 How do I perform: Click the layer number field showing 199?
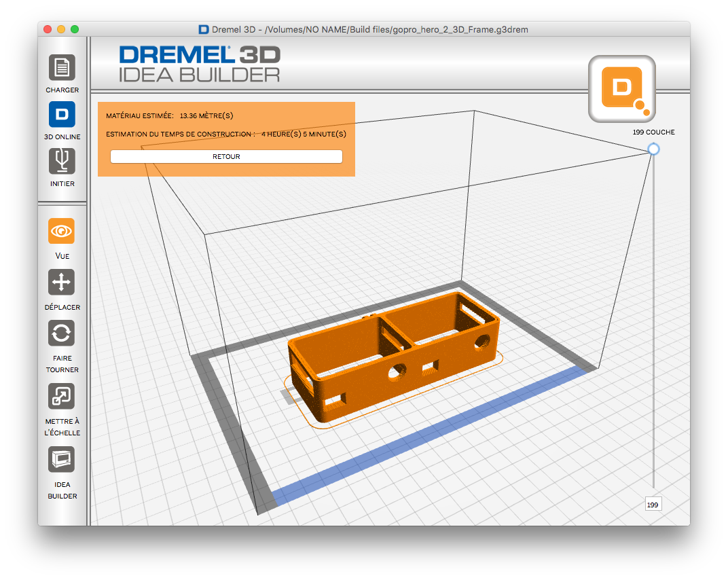pos(653,505)
